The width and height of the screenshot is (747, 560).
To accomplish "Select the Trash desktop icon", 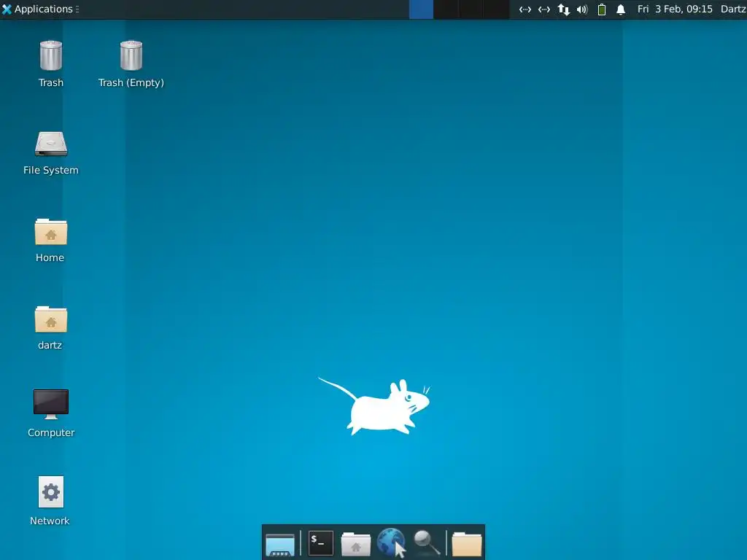I will [51, 55].
